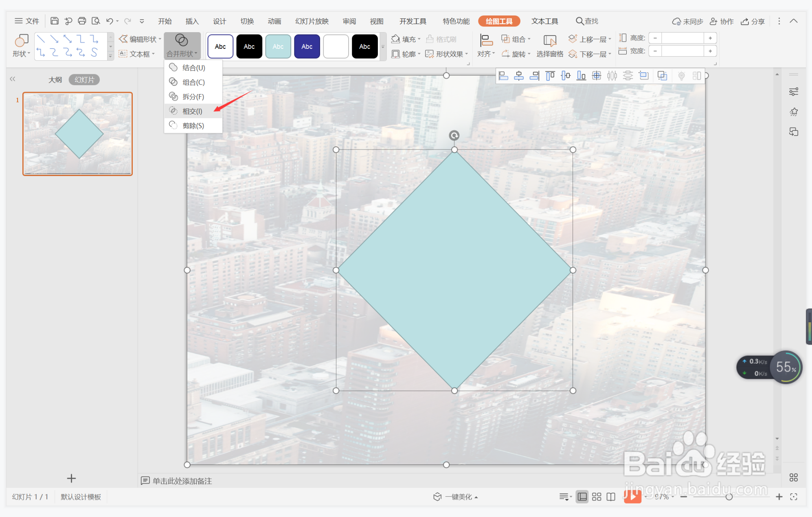Viewport: 812px width, 517px height.
Task: Click the Undo arrow icon
Action: [110, 21]
